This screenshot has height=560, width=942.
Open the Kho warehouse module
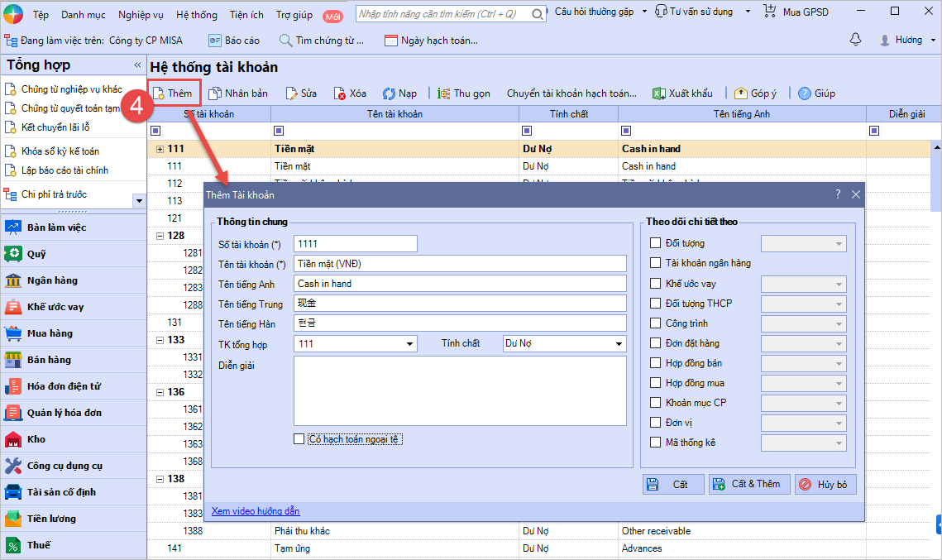click(36, 439)
